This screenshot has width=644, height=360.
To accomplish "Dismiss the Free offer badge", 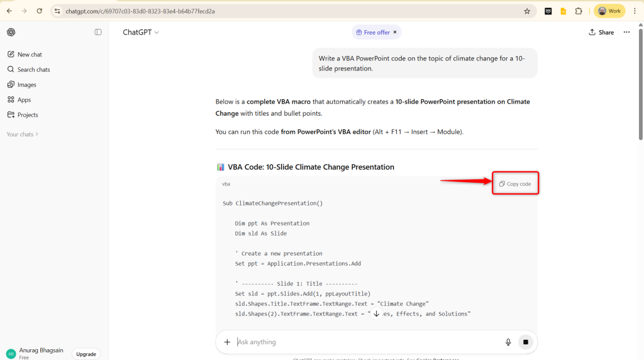I will click(395, 32).
